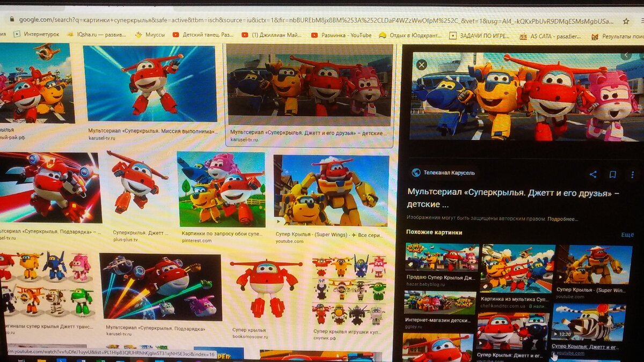Open similar video thumbnail with zebra plane 12:20
Screen dimensions: 644x362
588,323
